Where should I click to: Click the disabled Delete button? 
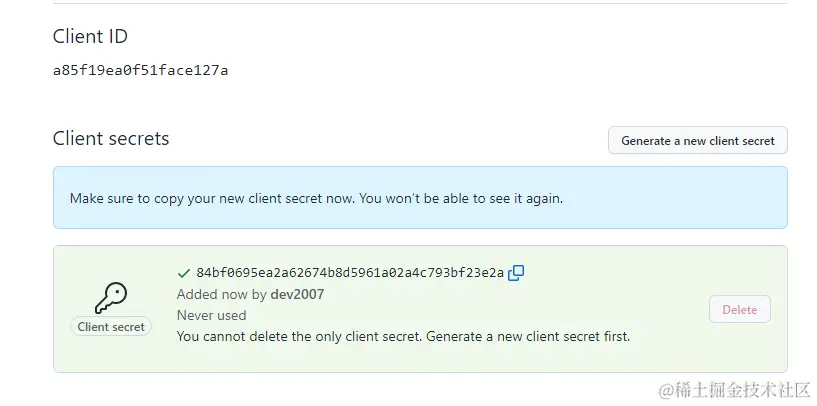tap(739, 310)
